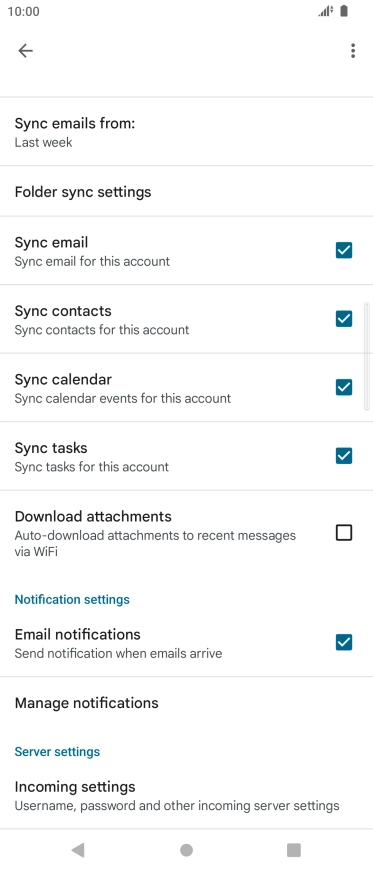Tap the Server settings section header
This screenshot has width=373, height=872.
point(58,751)
